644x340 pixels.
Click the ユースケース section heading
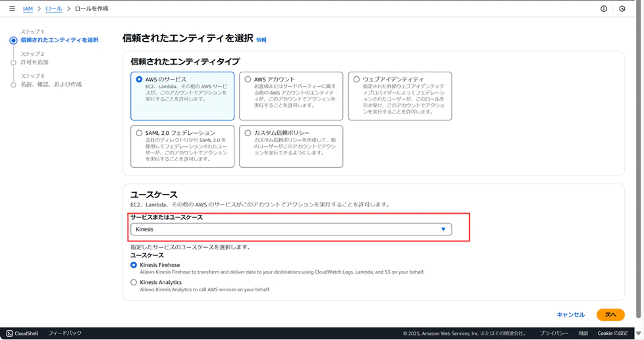pos(154,195)
